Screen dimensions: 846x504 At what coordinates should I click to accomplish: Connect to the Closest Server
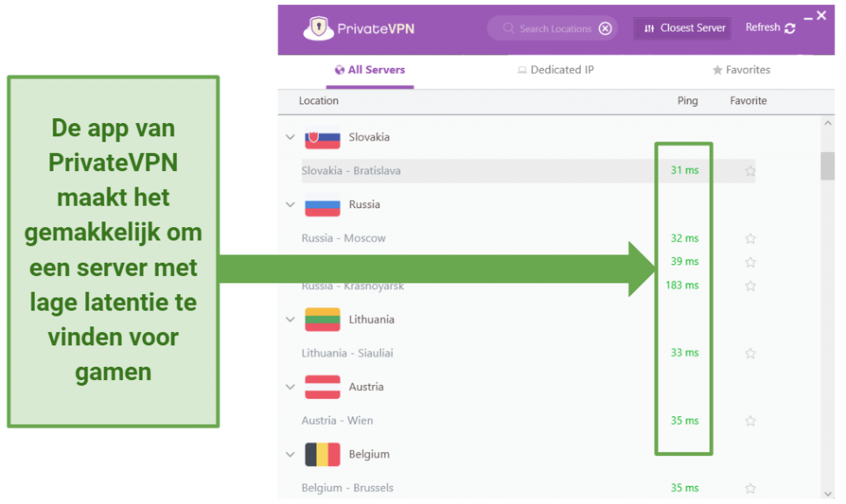(x=682, y=27)
